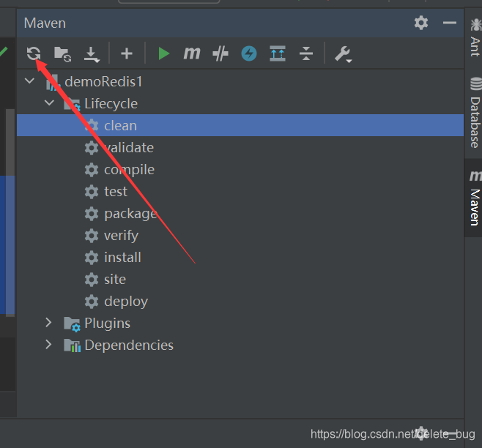Click the left editor vertical scrollbar
The width and height of the screenshot is (482, 448).
[10, 212]
